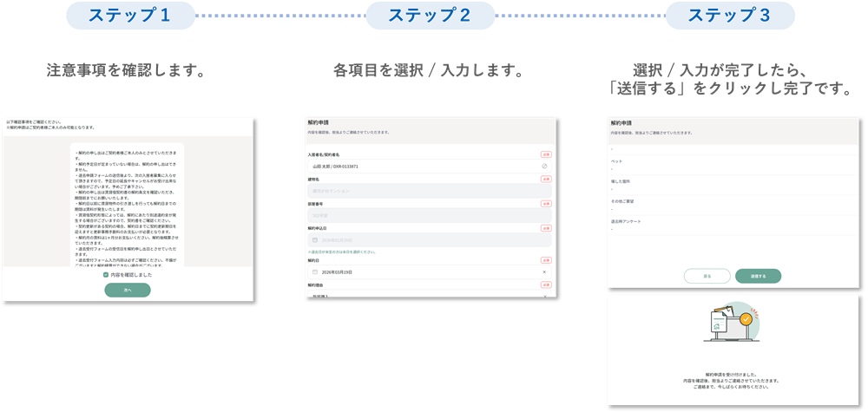
Task: Click the 退去時アンケート row in the confirmation list
Action: pos(733,225)
